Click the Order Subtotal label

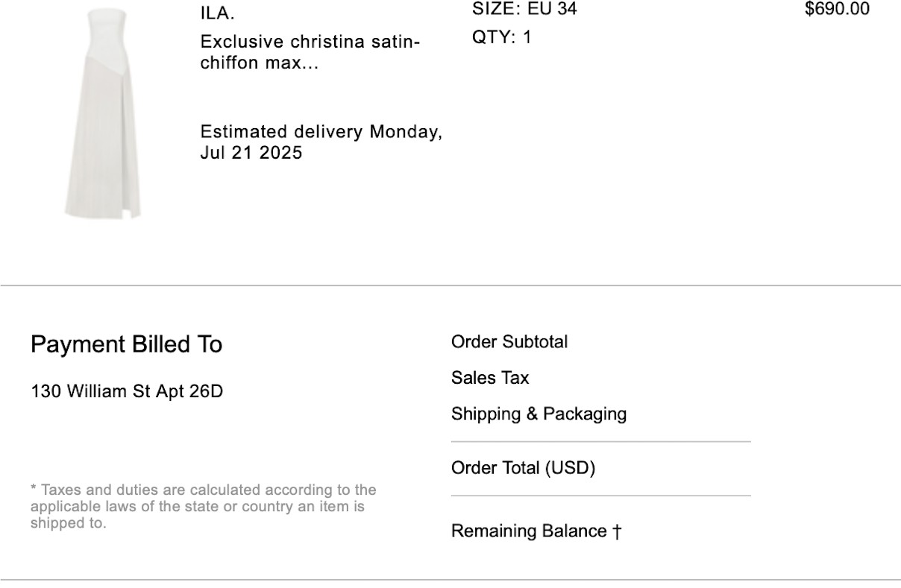509,342
